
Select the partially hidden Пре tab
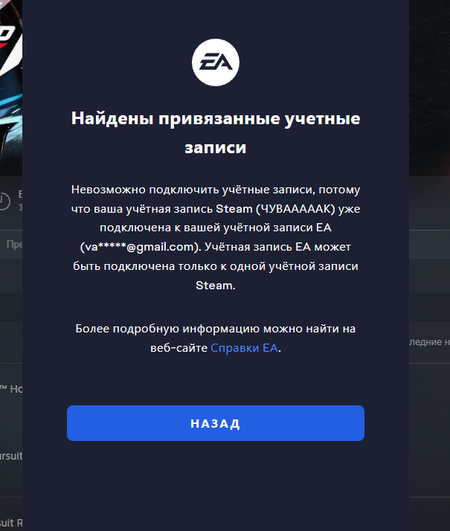coord(14,244)
